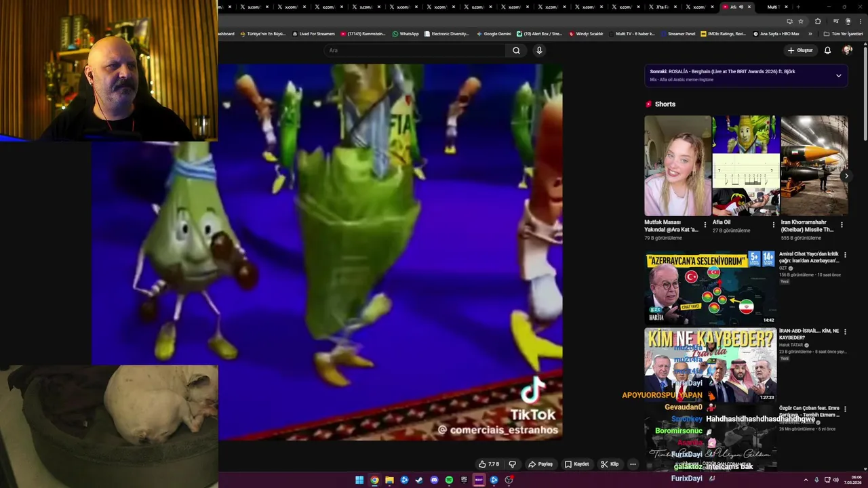
Task: Click in the YouTube Ara search field
Action: click(415, 50)
